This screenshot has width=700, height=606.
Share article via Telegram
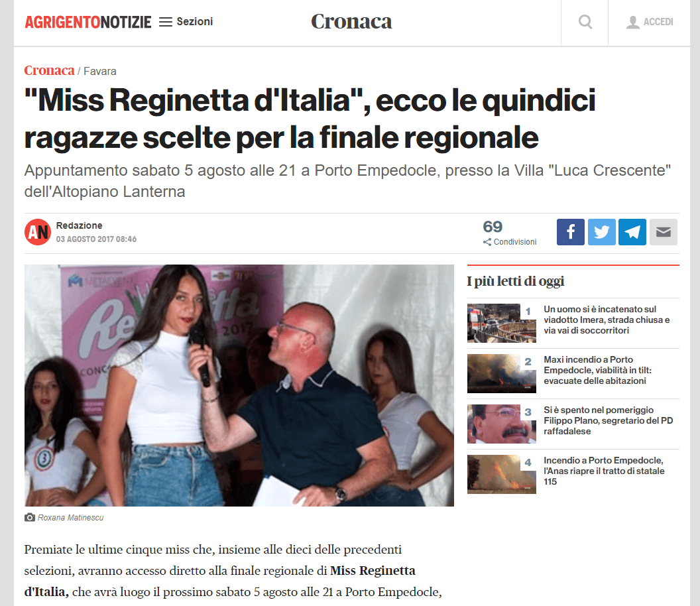coord(632,232)
